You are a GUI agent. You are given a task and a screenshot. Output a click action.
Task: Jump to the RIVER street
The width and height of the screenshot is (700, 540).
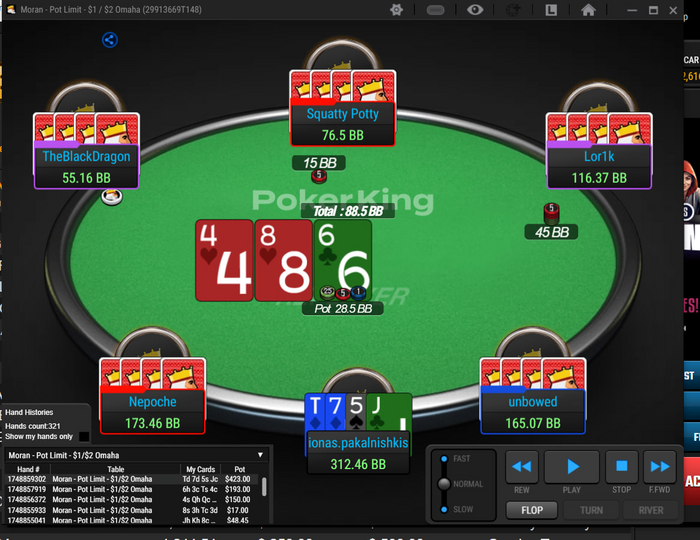click(650, 510)
